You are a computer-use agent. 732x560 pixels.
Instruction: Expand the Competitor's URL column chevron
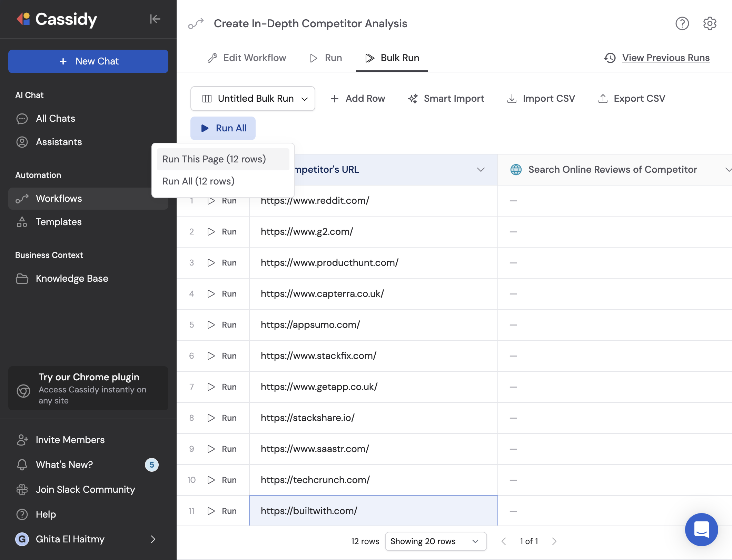pyautogui.click(x=481, y=170)
